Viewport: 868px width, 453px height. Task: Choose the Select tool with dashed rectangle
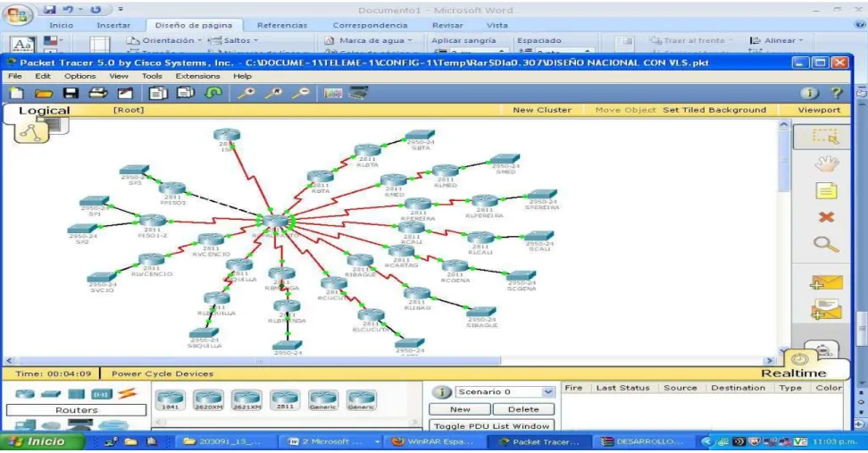(x=825, y=137)
